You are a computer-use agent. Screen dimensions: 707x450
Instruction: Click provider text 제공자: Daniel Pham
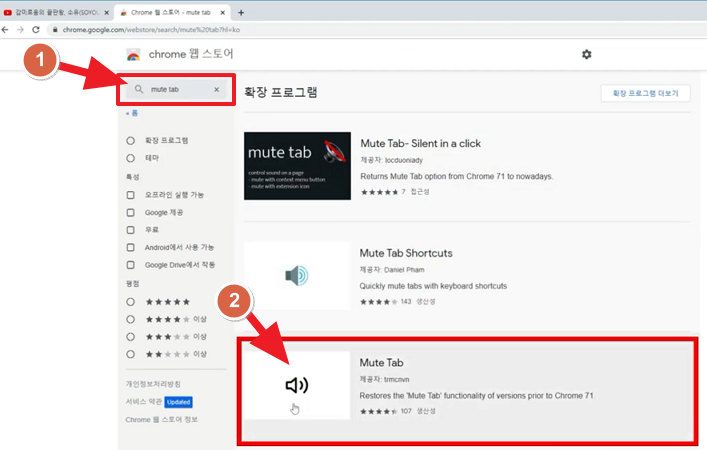point(392,270)
